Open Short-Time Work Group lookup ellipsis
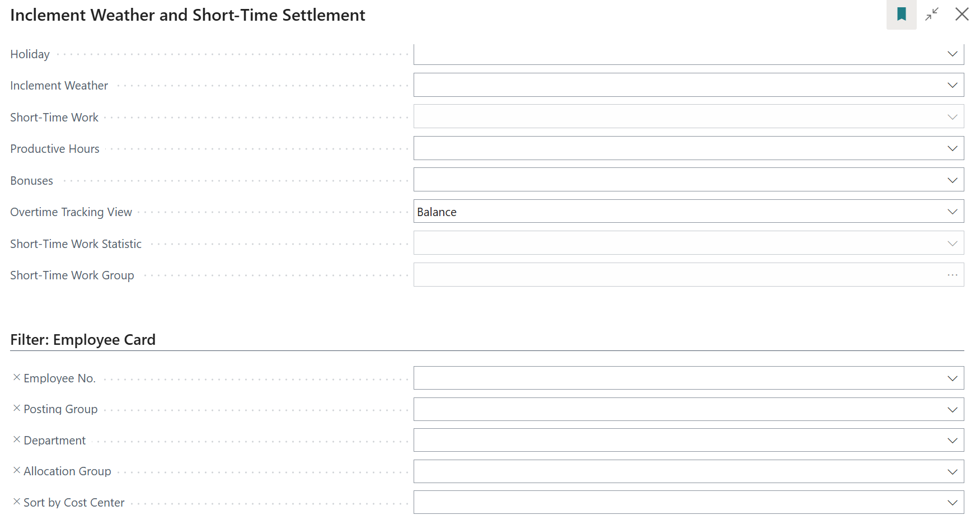Image resolution: width=980 pixels, height=529 pixels. click(x=952, y=275)
